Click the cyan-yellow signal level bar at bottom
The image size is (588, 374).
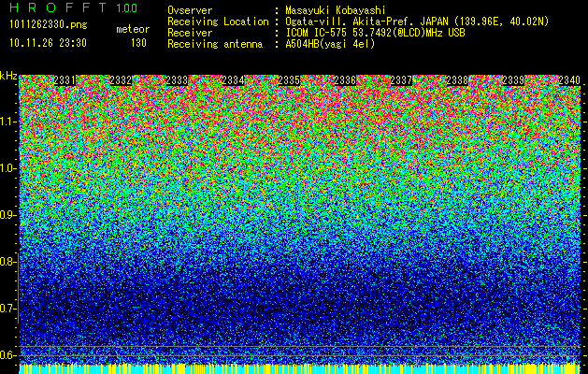300,368
